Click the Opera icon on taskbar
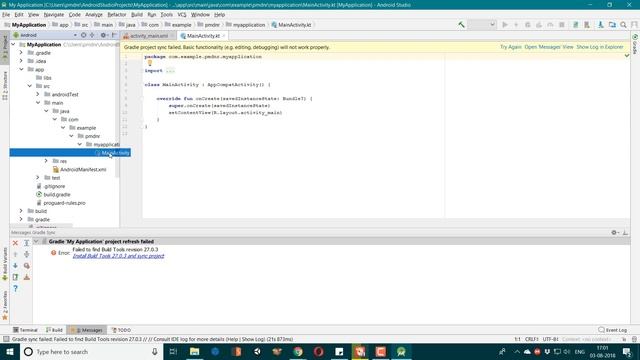The height and width of the screenshot is (360, 640). coord(319,351)
